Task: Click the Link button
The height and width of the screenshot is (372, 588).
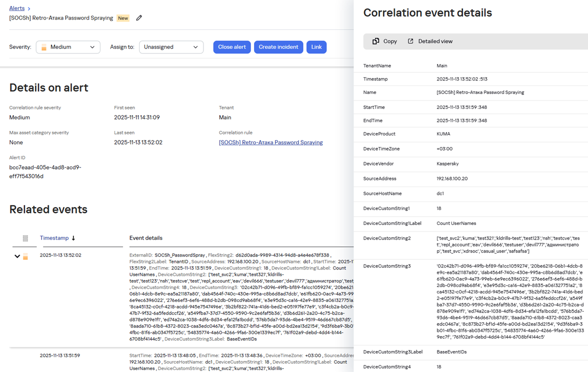Action: click(316, 47)
